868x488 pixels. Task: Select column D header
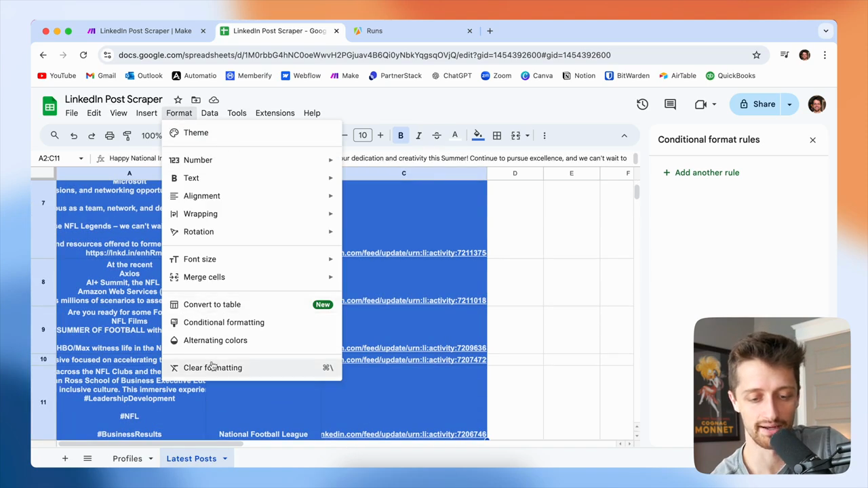point(515,174)
